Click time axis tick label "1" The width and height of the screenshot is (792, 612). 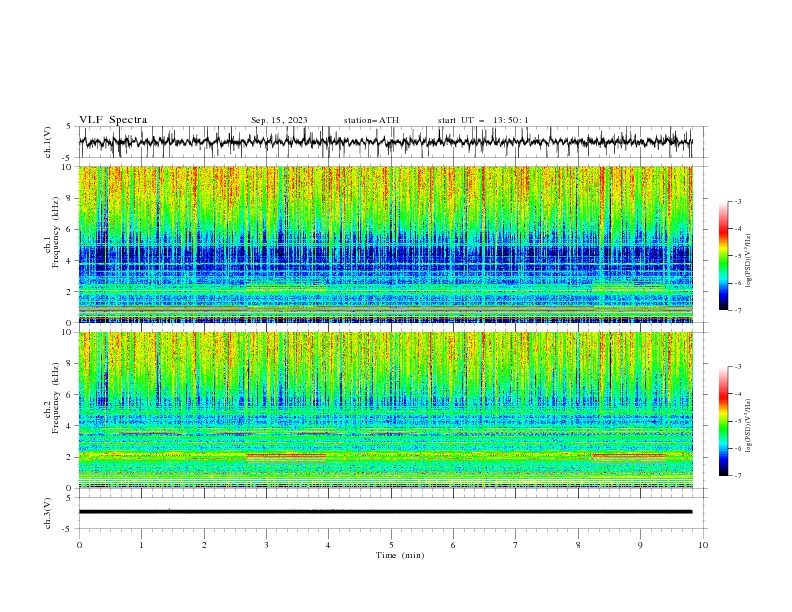(141, 545)
